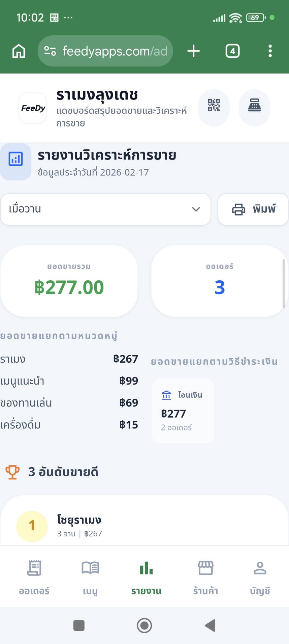
Task: Open browser three-dot menu
Action: [270, 51]
